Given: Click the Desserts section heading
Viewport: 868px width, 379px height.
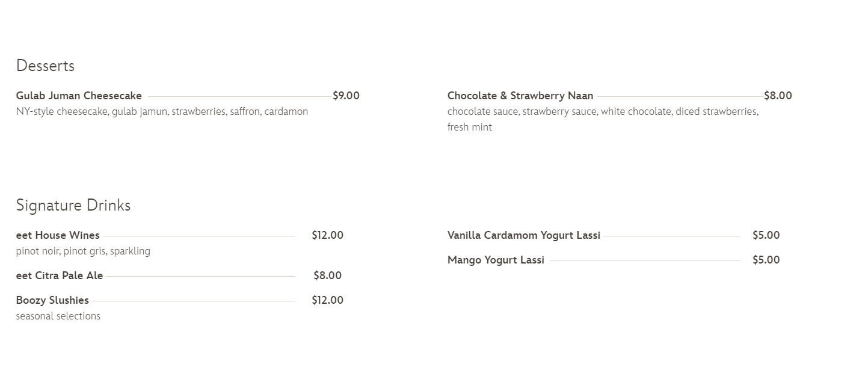Looking at the screenshot, I should pos(45,66).
